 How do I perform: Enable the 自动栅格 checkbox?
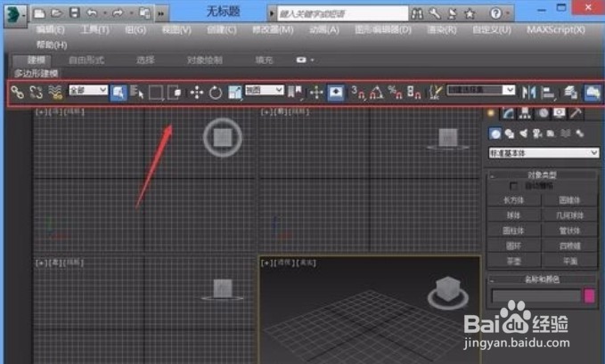[513, 186]
